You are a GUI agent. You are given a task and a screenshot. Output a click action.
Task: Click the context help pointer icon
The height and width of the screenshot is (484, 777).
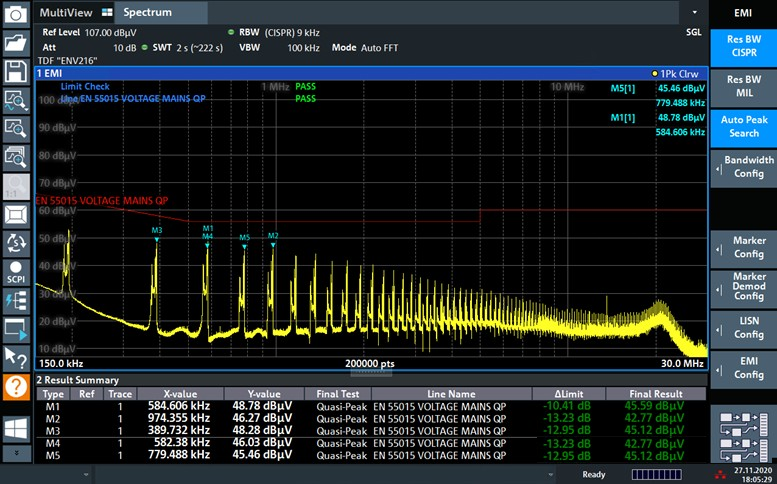(16, 357)
